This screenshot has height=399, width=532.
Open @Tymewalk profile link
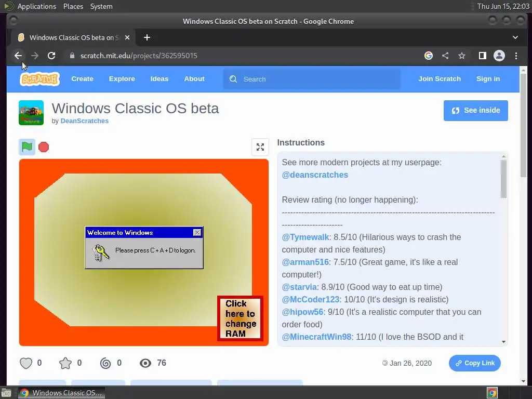pos(305,237)
